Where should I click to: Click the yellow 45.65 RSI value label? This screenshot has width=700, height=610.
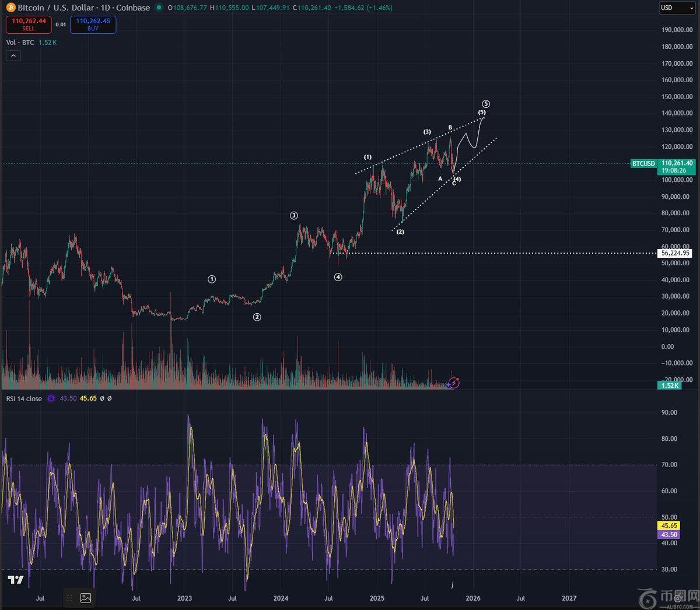click(669, 525)
